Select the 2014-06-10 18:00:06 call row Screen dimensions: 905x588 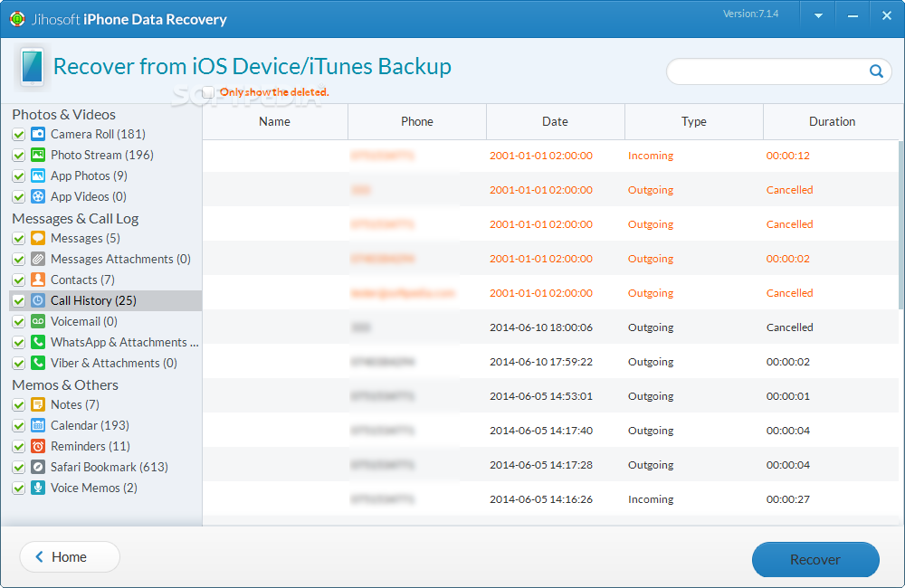pos(550,327)
